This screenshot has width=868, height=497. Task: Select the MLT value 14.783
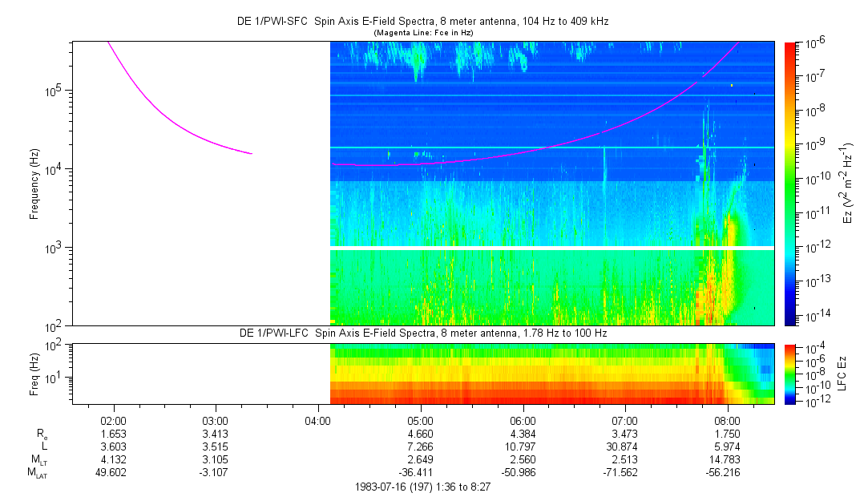click(727, 459)
